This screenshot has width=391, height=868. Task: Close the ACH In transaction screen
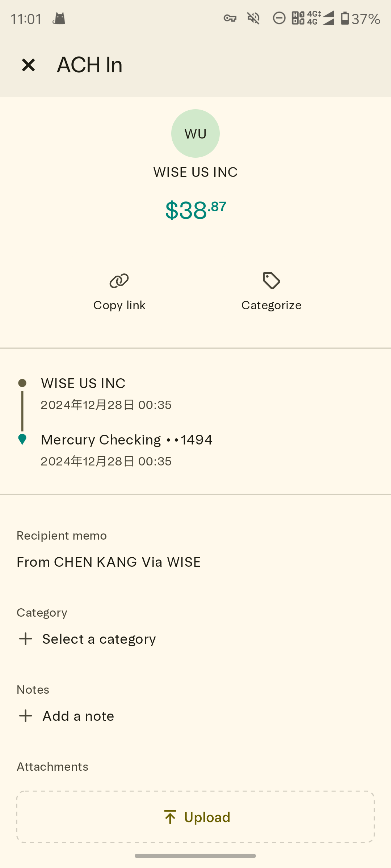pyautogui.click(x=28, y=65)
